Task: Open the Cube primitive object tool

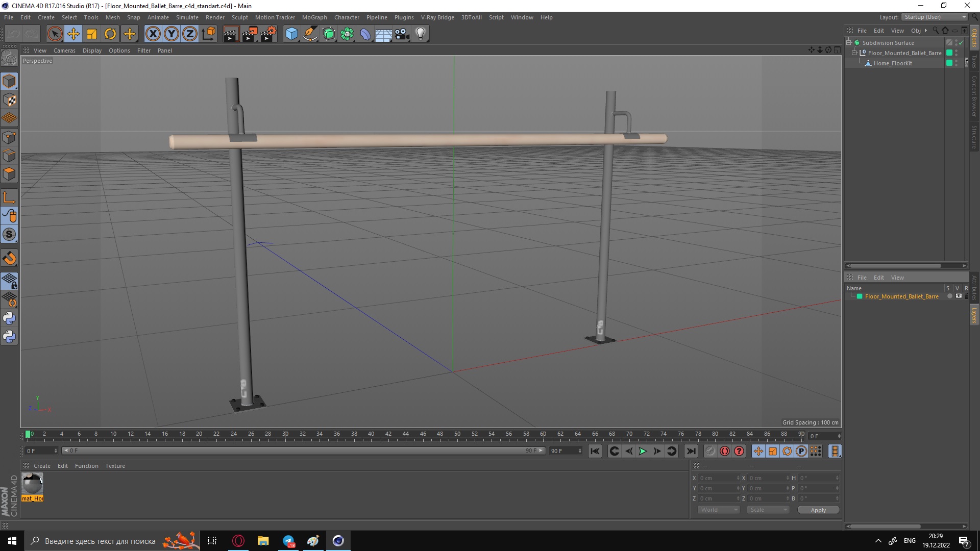Action: tap(291, 34)
